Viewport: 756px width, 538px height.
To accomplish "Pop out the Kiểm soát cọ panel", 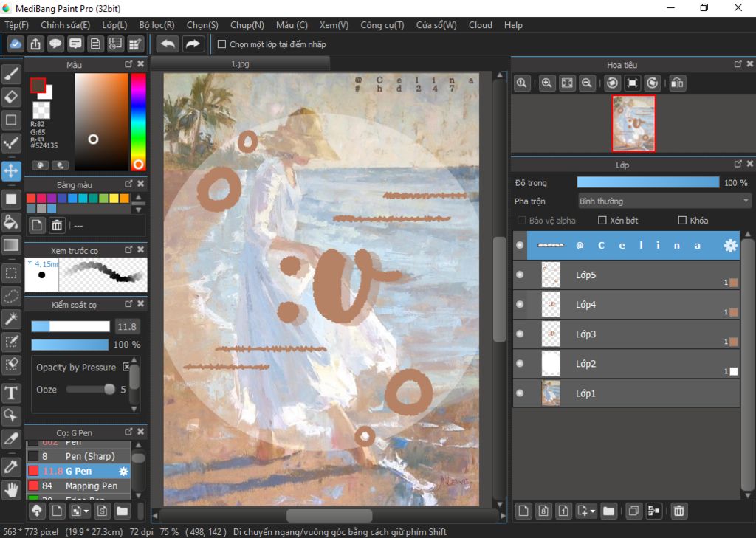I will (x=128, y=304).
